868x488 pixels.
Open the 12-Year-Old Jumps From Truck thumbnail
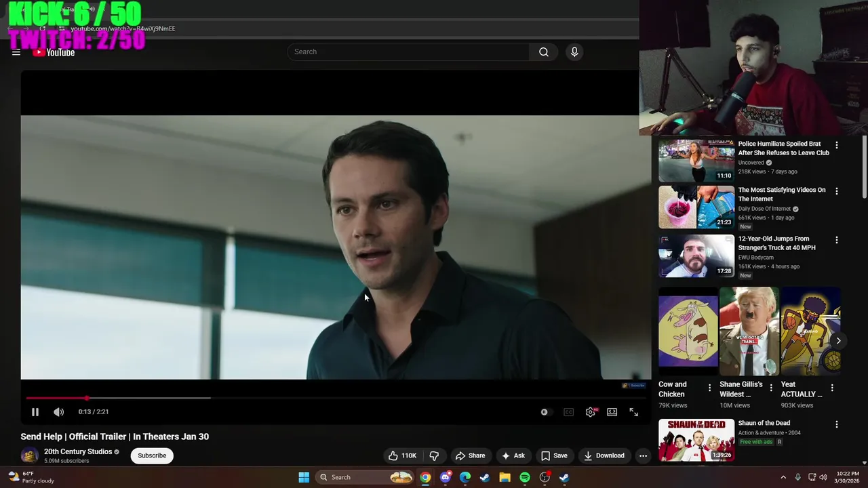pos(696,256)
